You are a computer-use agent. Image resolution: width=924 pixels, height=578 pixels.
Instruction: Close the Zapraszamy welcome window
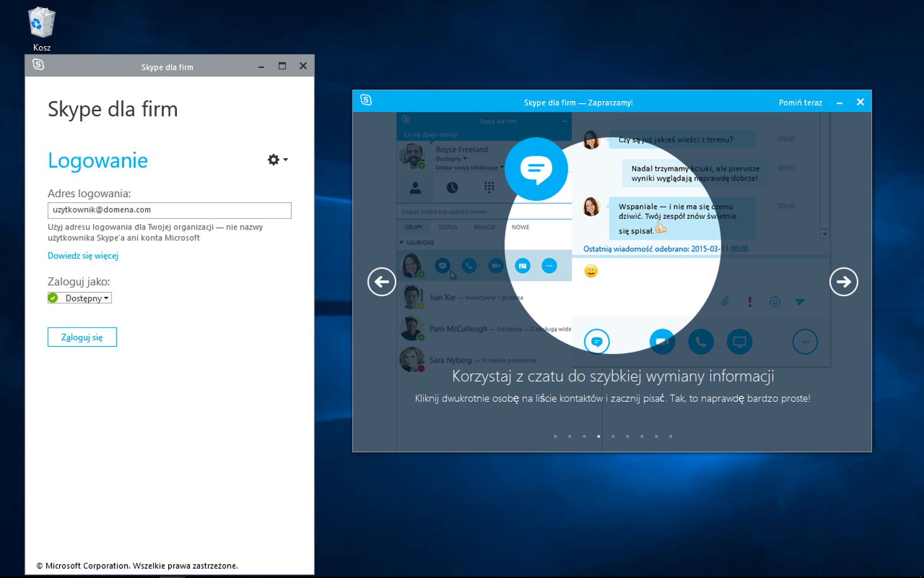tap(860, 102)
